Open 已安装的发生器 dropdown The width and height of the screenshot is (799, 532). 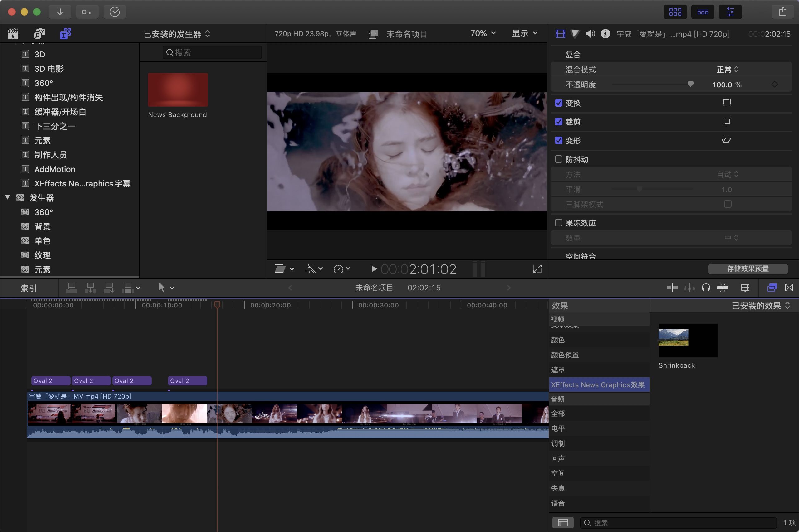(x=177, y=34)
